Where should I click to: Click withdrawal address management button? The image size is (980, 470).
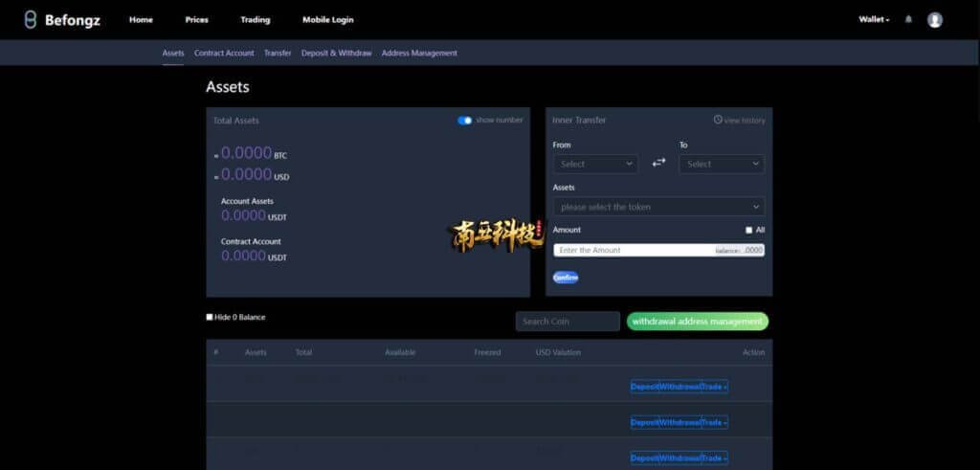[698, 322]
